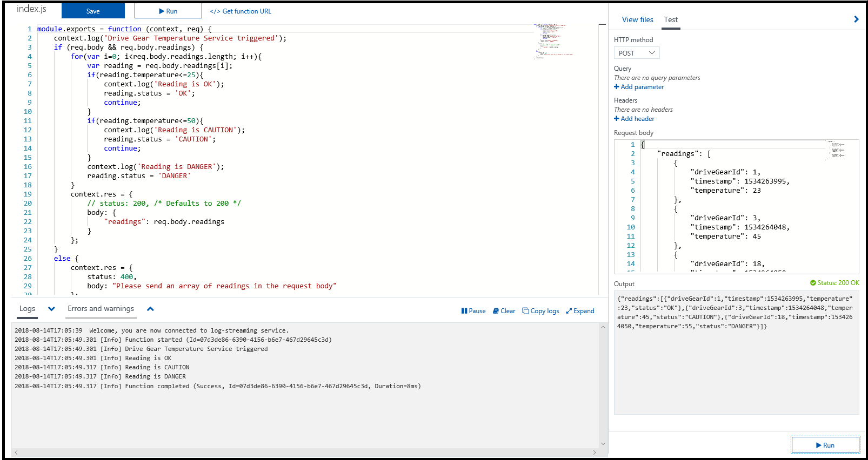Collapse the Logs section chevron
The image size is (868, 460).
pos(51,309)
